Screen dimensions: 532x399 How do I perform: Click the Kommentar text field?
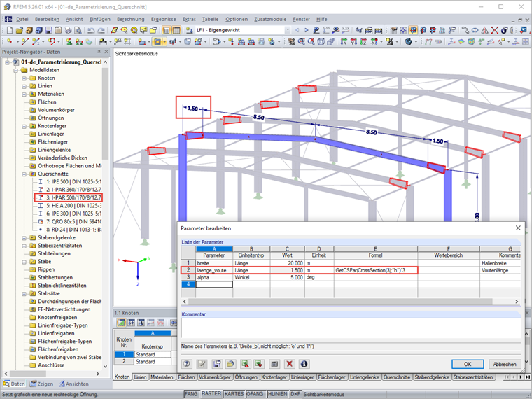click(x=351, y=328)
